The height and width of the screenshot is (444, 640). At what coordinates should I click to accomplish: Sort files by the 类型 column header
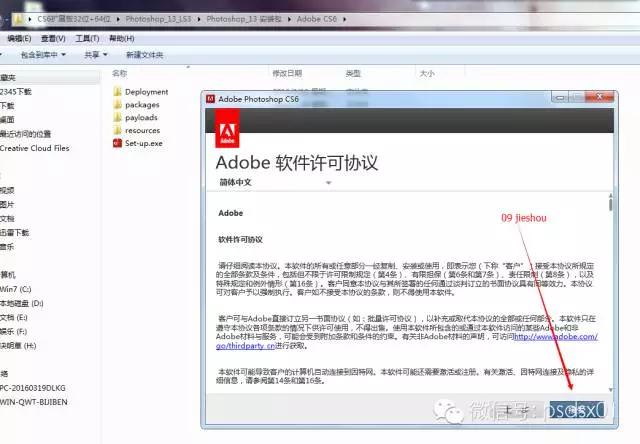353,73
